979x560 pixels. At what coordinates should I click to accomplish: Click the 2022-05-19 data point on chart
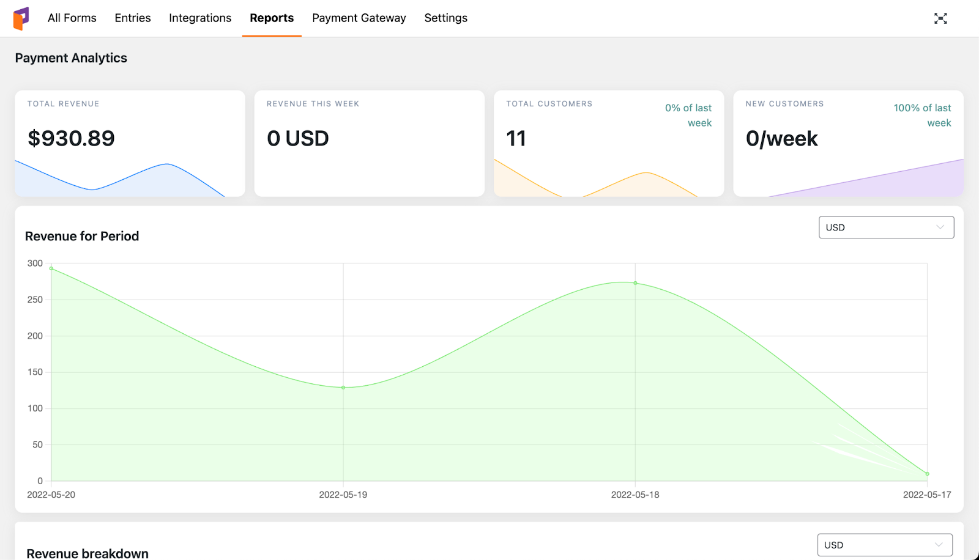[343, 388]
